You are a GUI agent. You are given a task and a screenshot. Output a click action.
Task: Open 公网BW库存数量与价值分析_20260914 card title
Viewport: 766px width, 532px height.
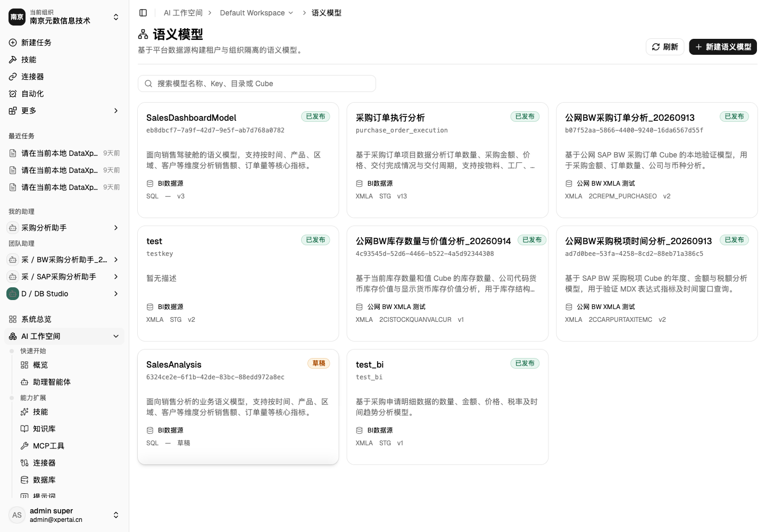433,241
